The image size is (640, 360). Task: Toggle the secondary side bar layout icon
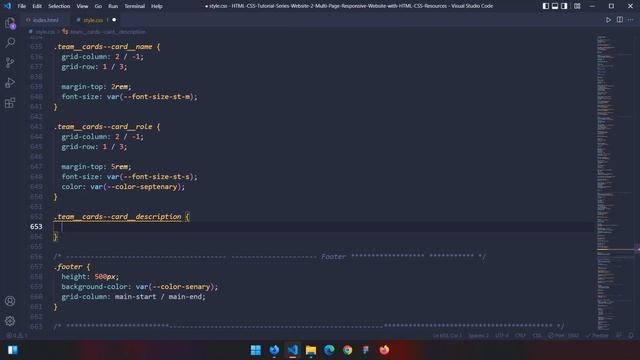564,6
